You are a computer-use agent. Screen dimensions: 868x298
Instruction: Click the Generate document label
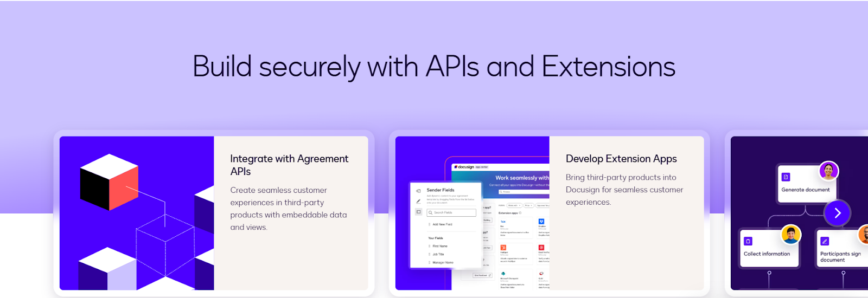point(805,190)
